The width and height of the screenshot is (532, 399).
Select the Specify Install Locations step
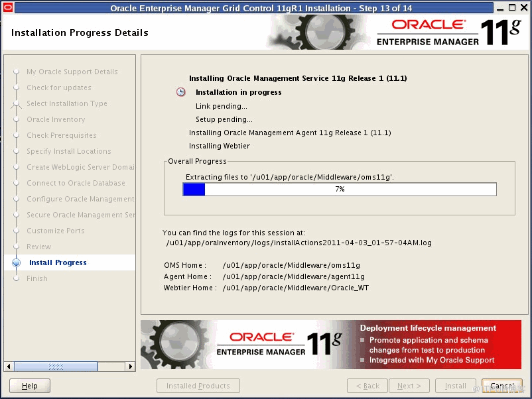[x=69, y=151]
